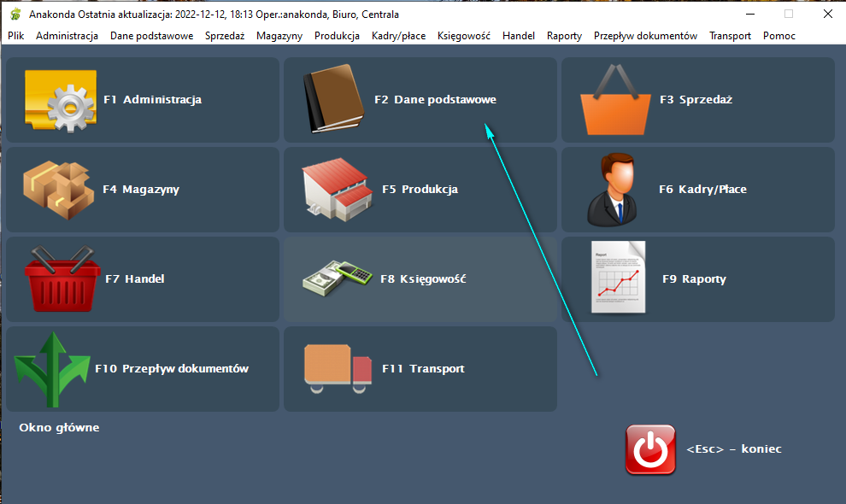Screen dimensions: 846x504
Task: Click the 'F3 Sprzedaż' tile label
Action: point(696,100)
